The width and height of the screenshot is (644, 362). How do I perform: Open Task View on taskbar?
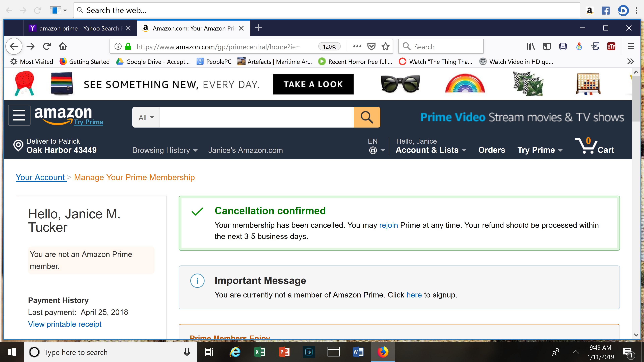pyautogui.click(x=209, y=352)
